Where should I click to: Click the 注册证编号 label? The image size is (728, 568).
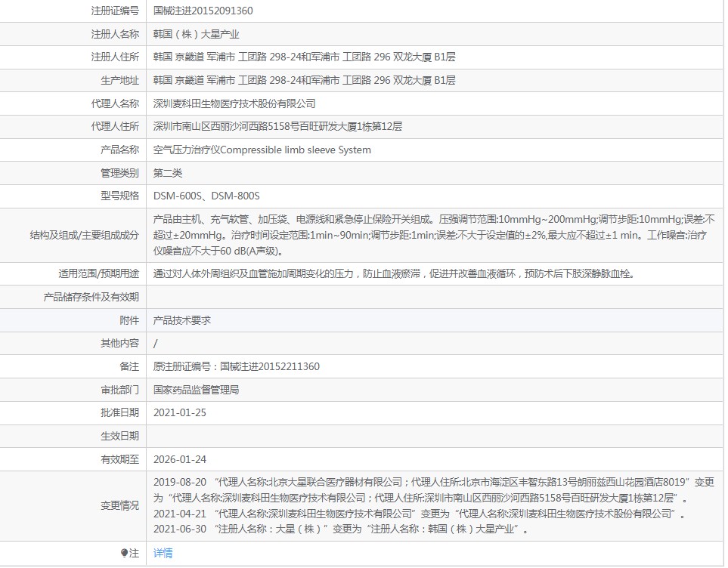115,11
